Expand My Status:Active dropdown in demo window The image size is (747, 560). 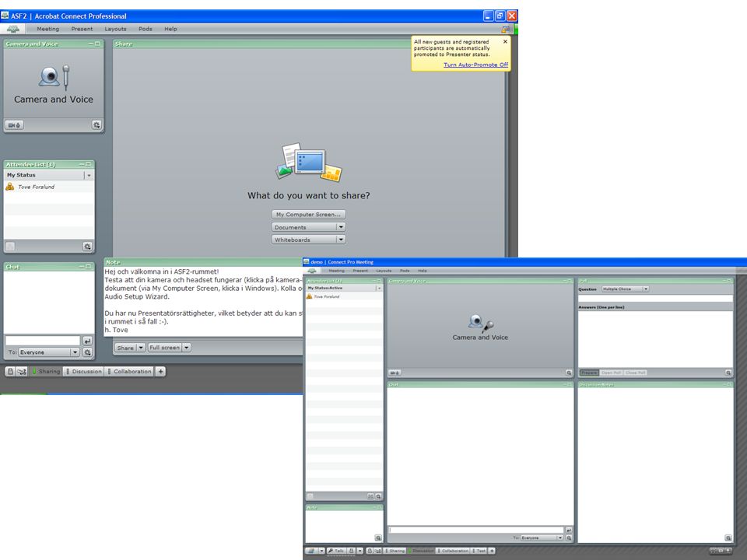point(379,288)
